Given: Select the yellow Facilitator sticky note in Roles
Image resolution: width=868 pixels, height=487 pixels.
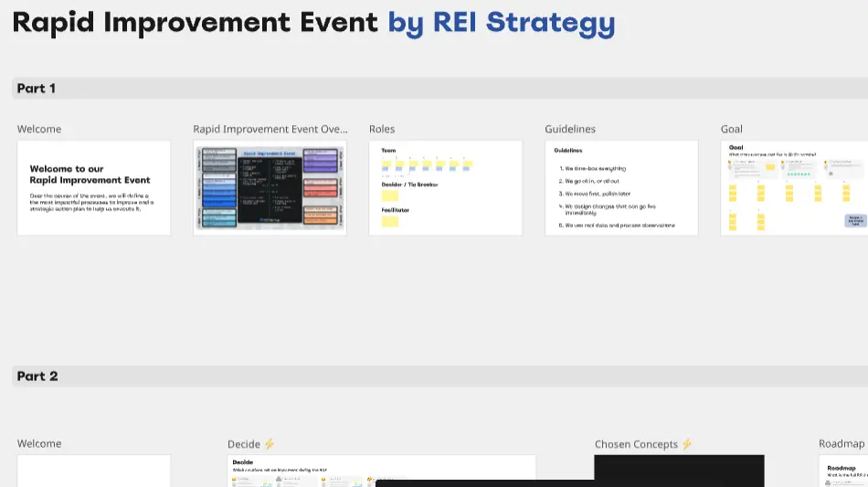Looking at the screenshot, I should click(390, 221).
